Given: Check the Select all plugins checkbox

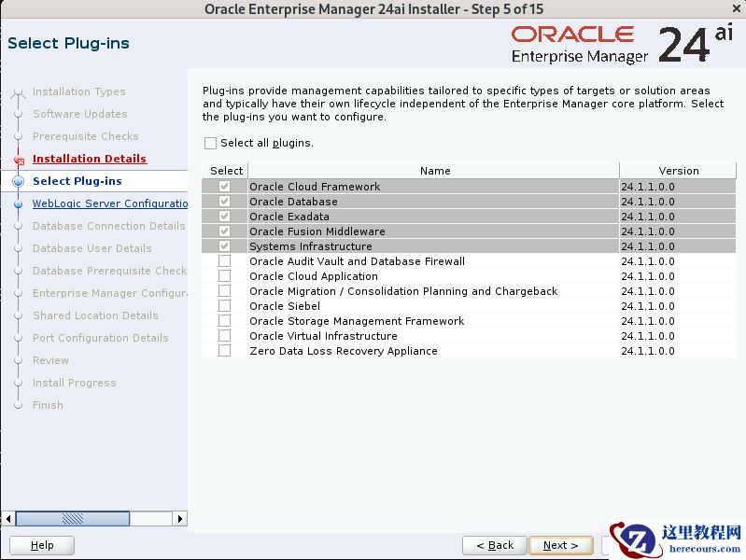Looking at the screenshot, I should point(210,143).
